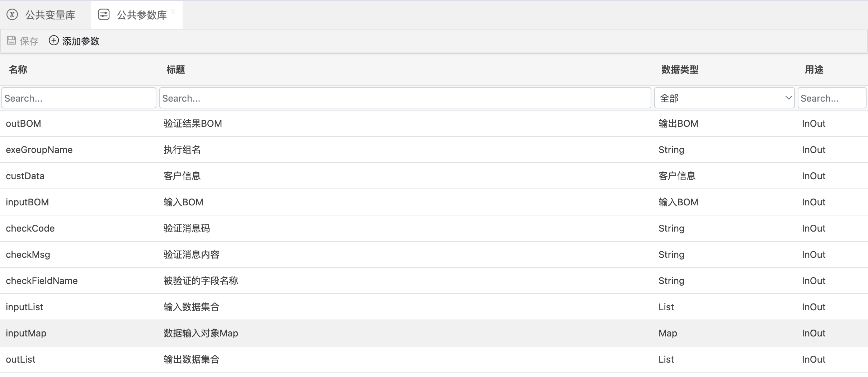Click the checkFieldName name cell

point(42,281)
